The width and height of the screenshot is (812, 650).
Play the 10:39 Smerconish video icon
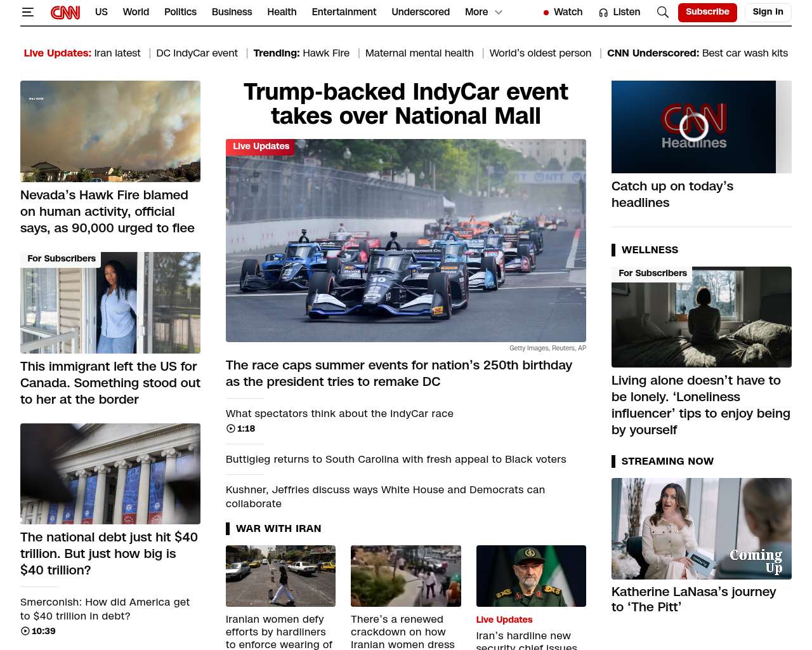[x=25, y=631]
